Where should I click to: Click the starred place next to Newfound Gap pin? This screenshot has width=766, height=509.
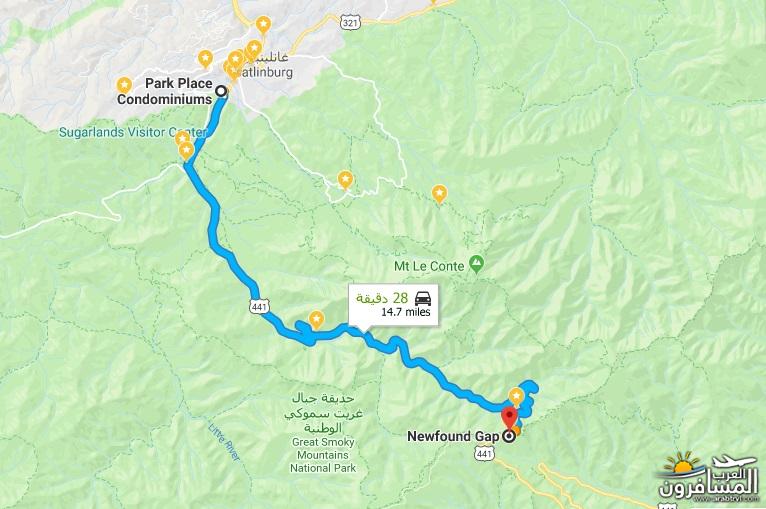tap(516, 396)
